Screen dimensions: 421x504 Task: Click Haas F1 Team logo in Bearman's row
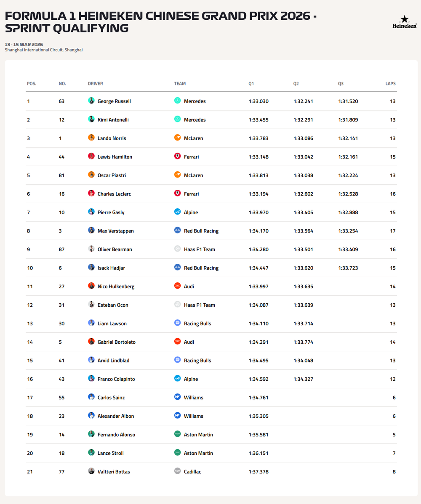coord(178,249)
